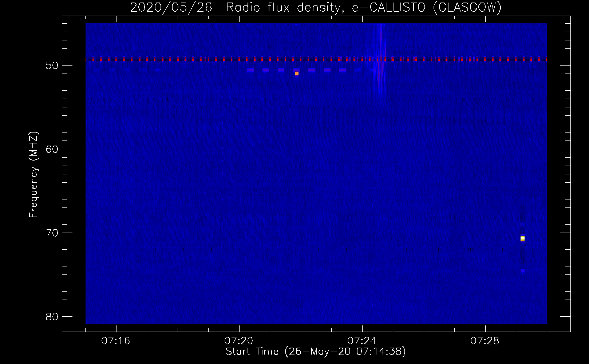Select the '07:20' time axis label
The width and height of the screenshot is (589, 364).
click(x=239, y=341)
